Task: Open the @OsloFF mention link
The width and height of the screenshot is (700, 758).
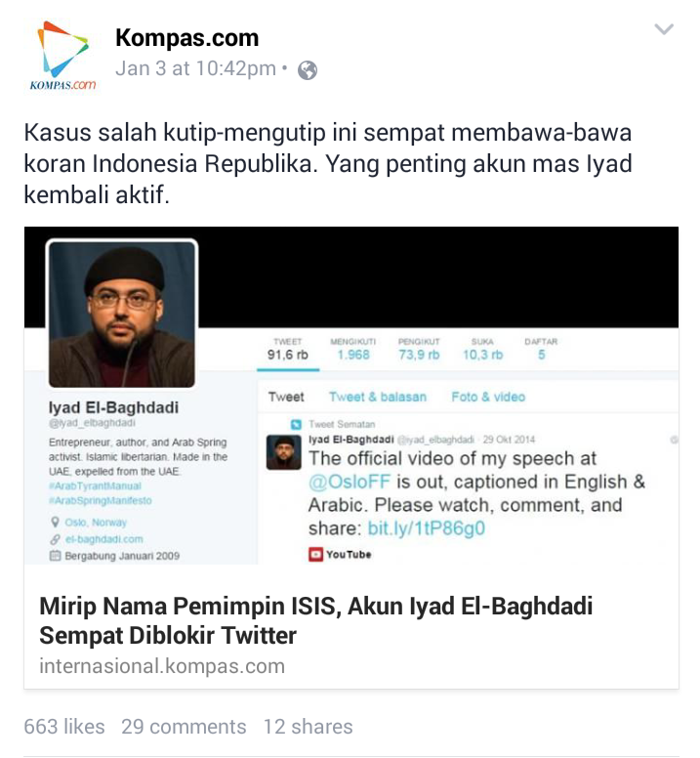Action: (x=350, y=482)
